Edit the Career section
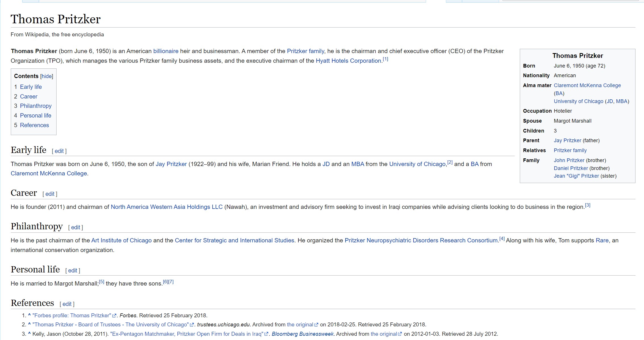 (50, 194)
